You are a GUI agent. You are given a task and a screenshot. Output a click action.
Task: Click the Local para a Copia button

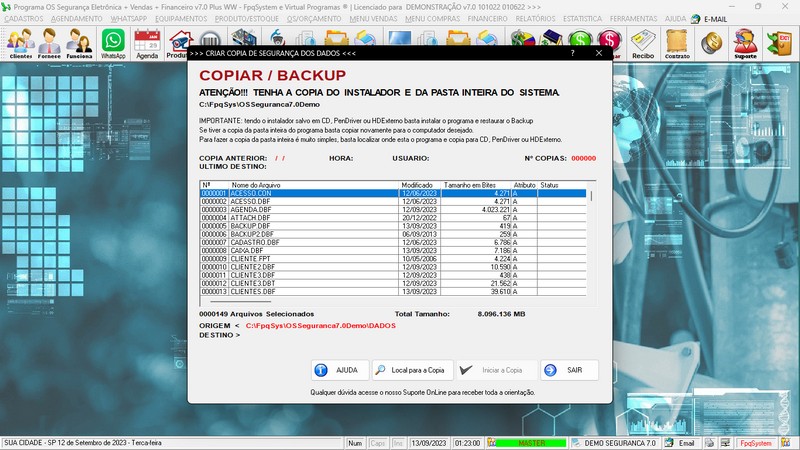(x=413, y=370)
